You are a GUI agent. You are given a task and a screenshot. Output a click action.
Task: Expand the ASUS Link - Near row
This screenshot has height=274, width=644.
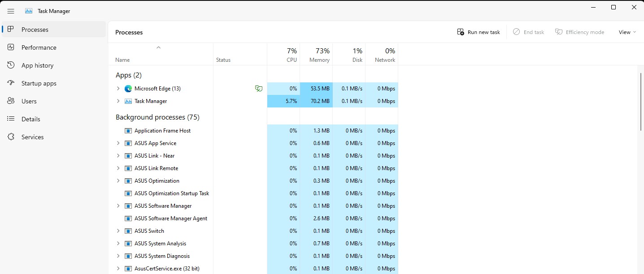(118, 156)
